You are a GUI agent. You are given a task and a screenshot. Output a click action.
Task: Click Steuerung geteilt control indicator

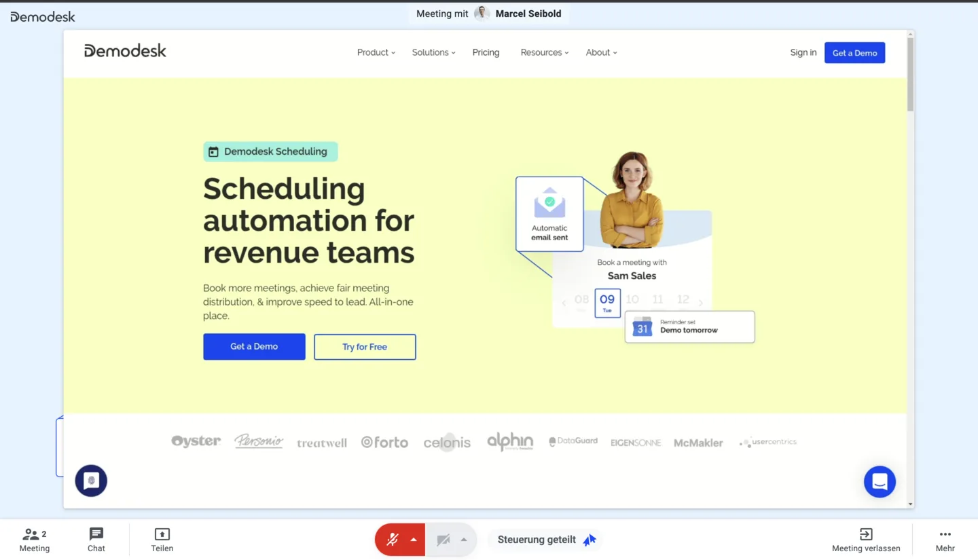coord(547,540)
